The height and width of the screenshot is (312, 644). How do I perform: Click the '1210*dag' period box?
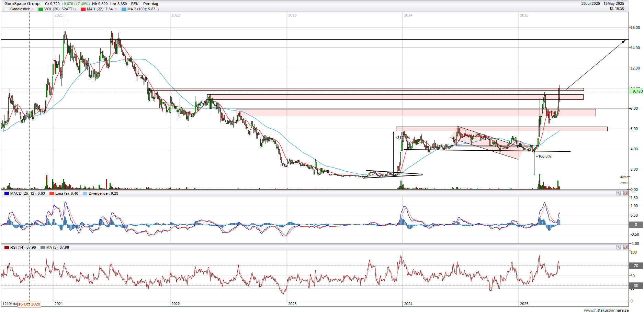(10, 304)
